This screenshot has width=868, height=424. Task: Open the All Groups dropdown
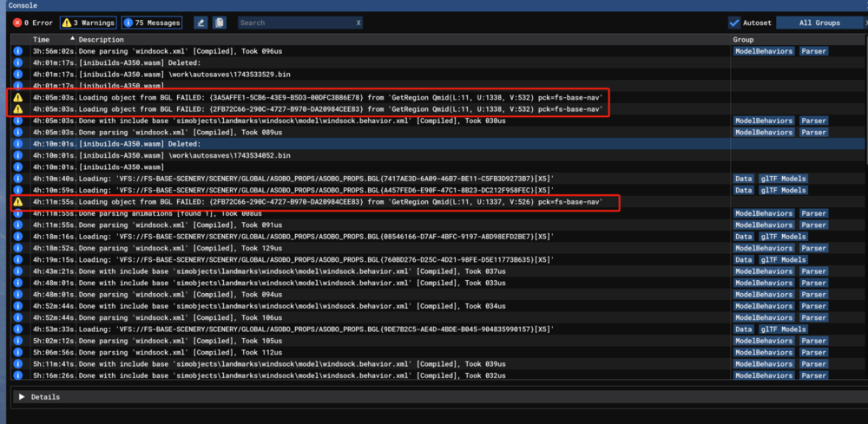point(819,23)
